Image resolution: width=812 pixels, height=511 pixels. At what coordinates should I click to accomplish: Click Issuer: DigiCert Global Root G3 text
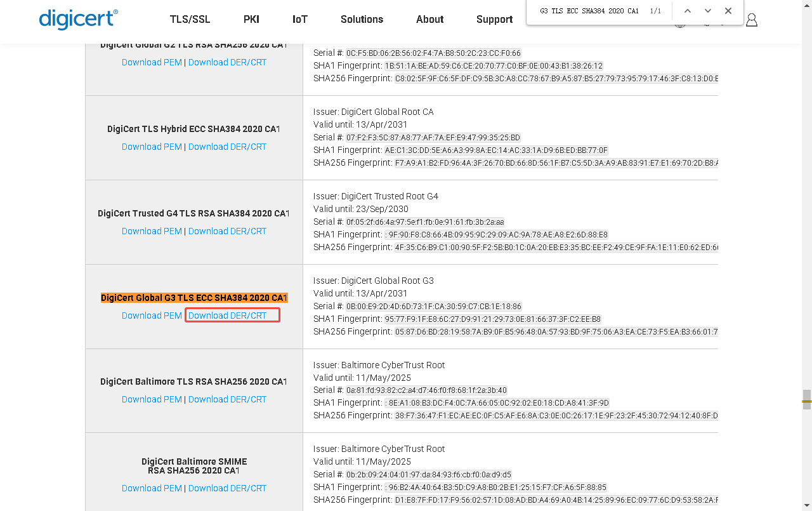[374, 281]
